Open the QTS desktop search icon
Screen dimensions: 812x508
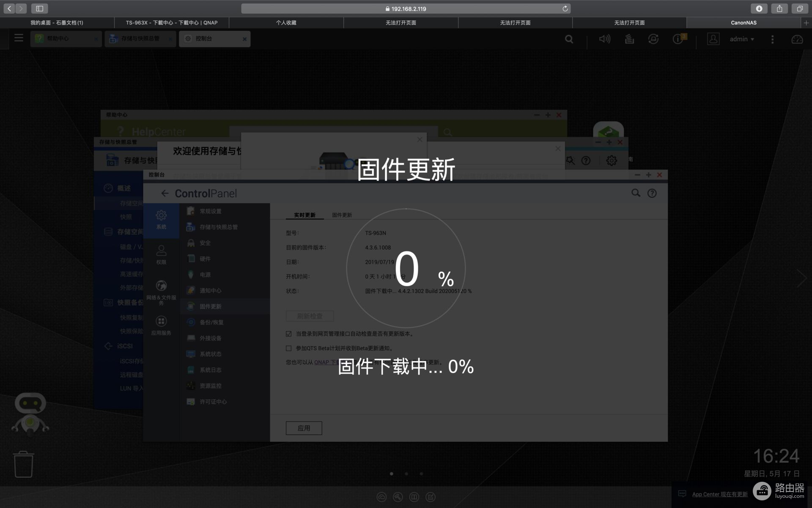[569, 39]
